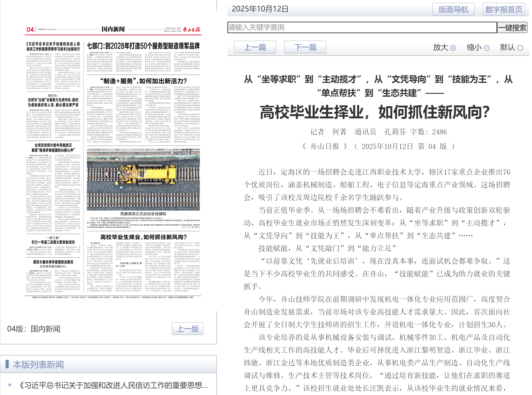Viewport: 532px width, 395px height.
Task: Click the 七部门 2028年 headline on newspaper page
Action: pyautogui.click(x=143, y=46)
